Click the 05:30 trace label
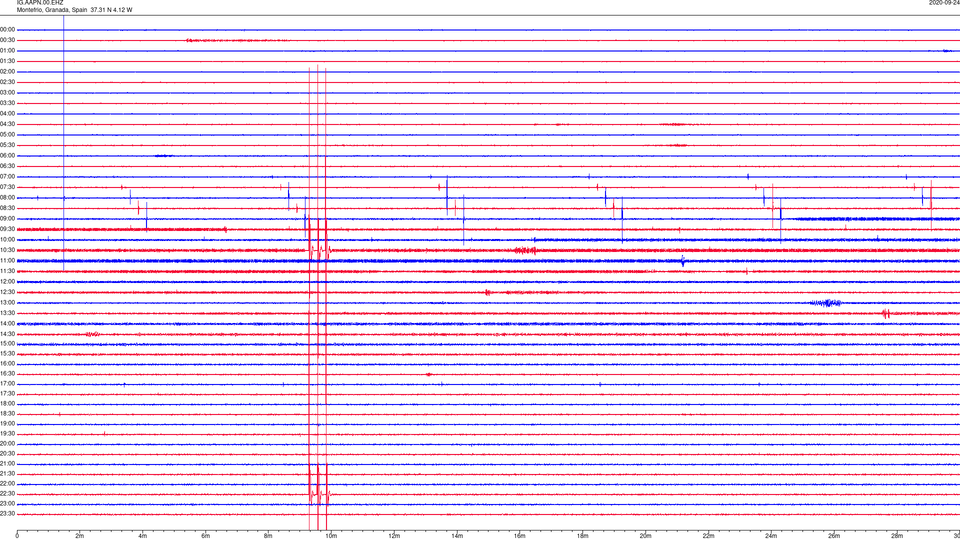This screenshot has height=540, width=960. tap(8, 145)
